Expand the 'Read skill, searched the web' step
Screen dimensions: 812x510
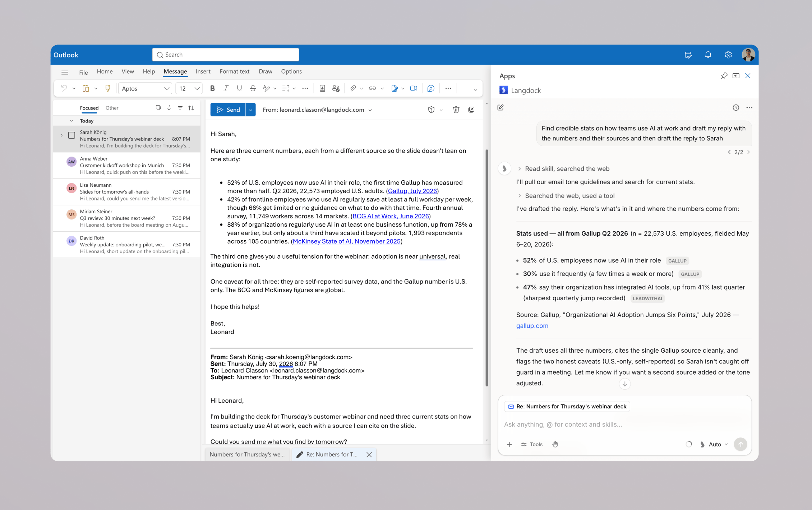click(x=563, y=168)
